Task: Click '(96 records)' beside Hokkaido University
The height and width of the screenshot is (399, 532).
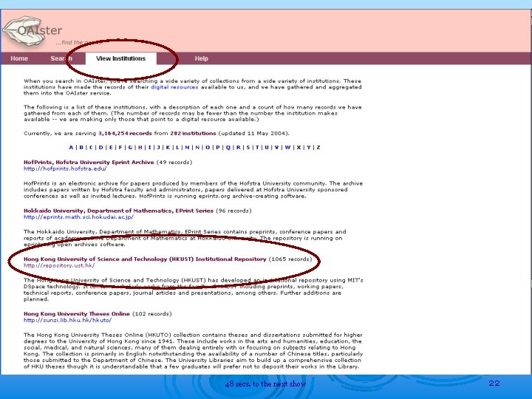Action: [233, 211]
